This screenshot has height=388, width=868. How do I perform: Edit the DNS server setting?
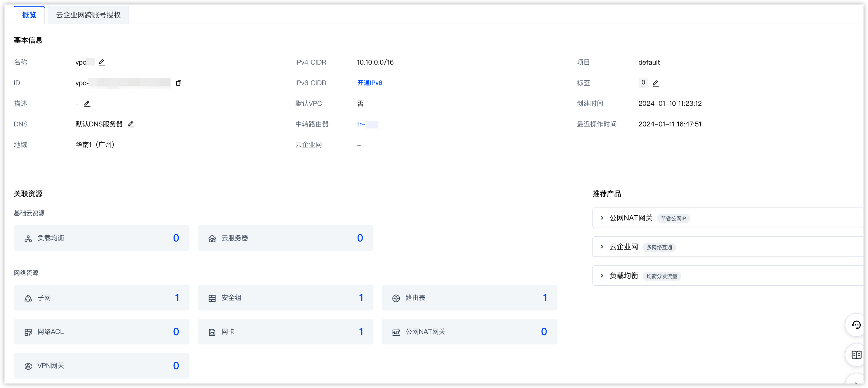(x=131, y=124)
